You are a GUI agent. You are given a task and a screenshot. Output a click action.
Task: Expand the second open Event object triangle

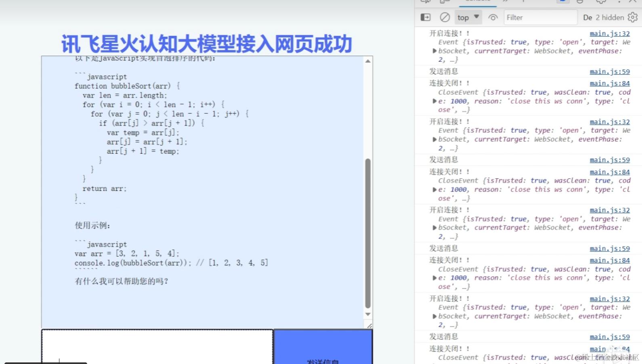pyautogui.click(x=434, y=139)
